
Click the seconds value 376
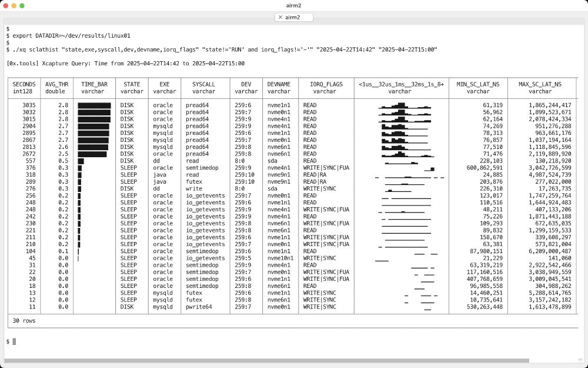click(31, 167)
